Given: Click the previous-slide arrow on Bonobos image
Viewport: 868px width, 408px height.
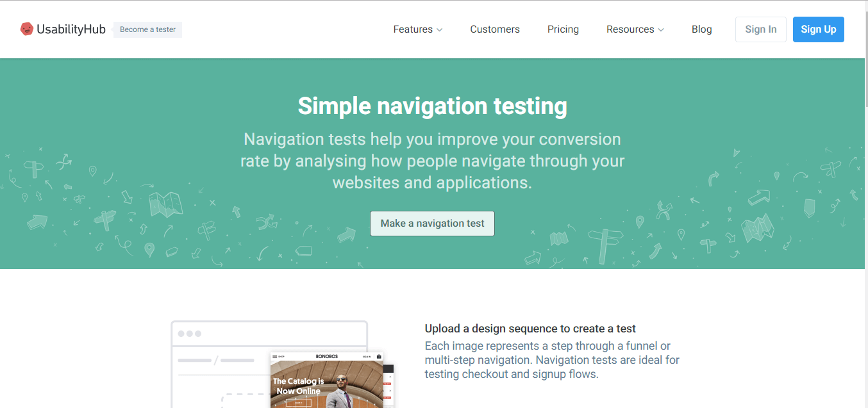Looking at the screenshot, I should tap(276, 389).
